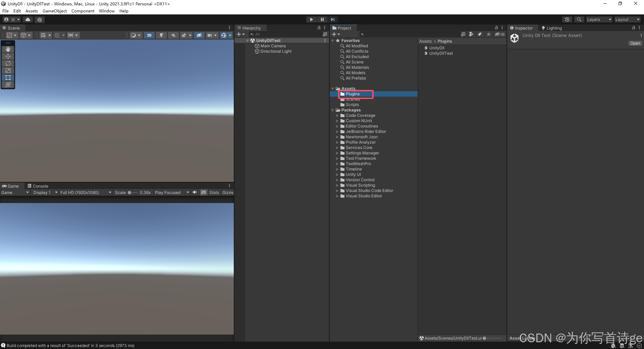This screenshot has width=644, height=349.
Task: Click the Step frame button
Action: coord(332,19)
